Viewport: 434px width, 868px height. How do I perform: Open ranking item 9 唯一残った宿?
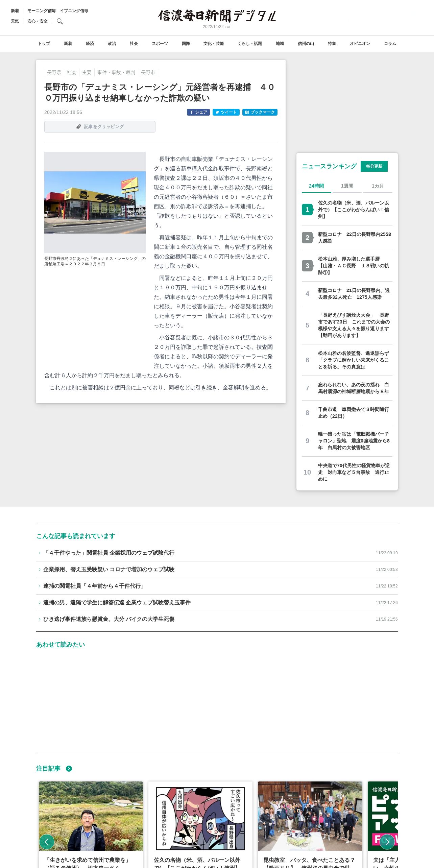click(347, 441)
